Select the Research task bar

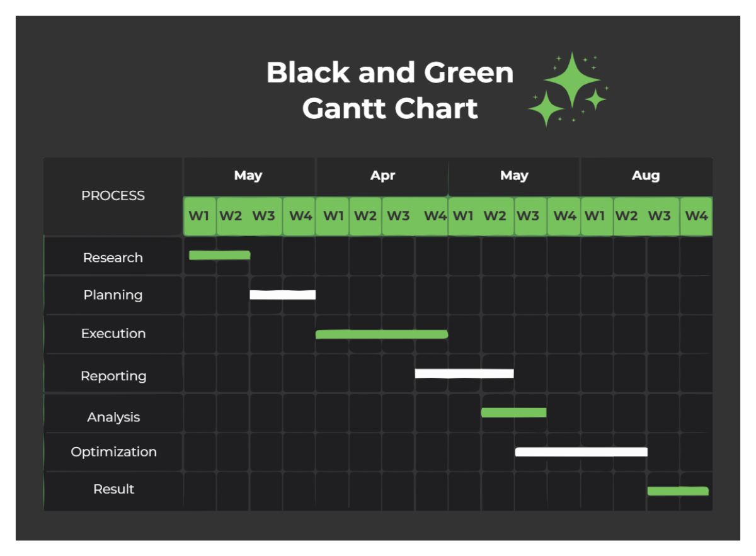coord(219,254)
